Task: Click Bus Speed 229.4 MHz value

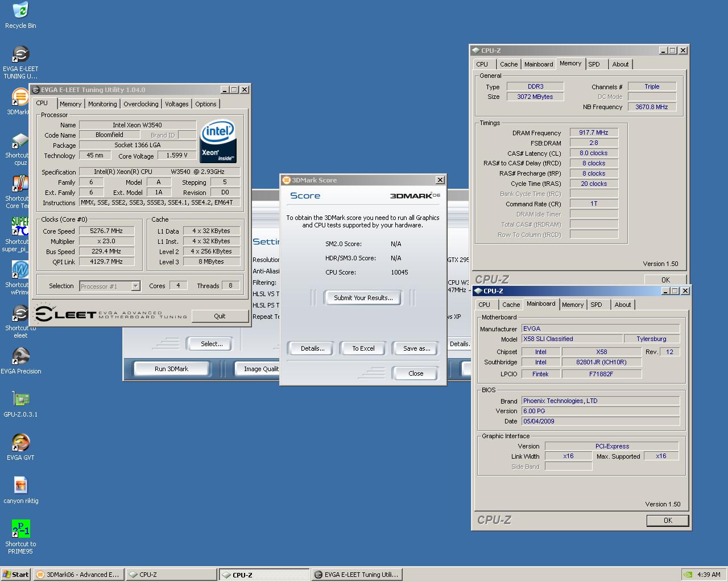Action: pos(107,251)
